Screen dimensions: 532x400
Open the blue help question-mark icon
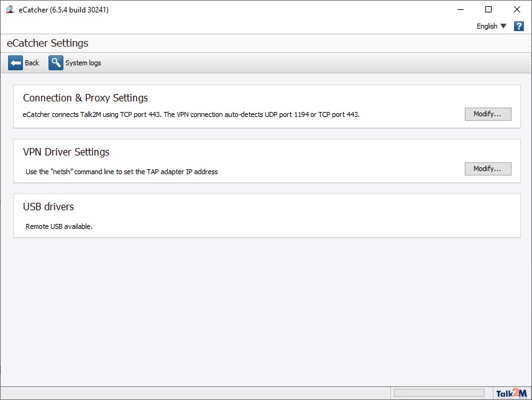tap(518, 26)
